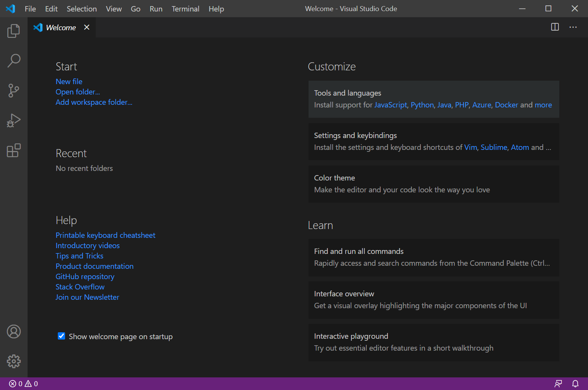Click the VS Code logo in title bar

point(11,8)
